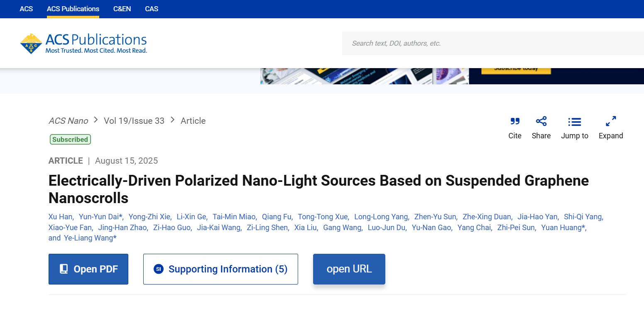Open the ACS Nano journal breadcrumb
The height and width of the screenshot is (314, 644).
pyautogui.click(x=69, y=121)
